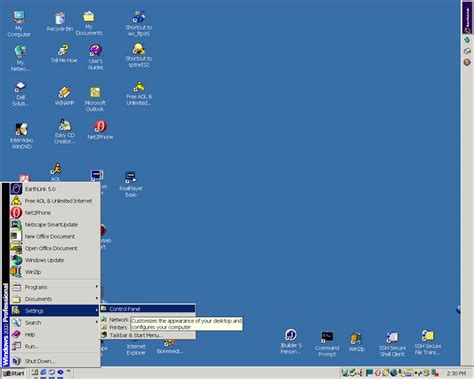The width and height of the screenshot is (474, 379).
Task: Expand the Quick Launch overflow chevron
Action: click(69, 371)
